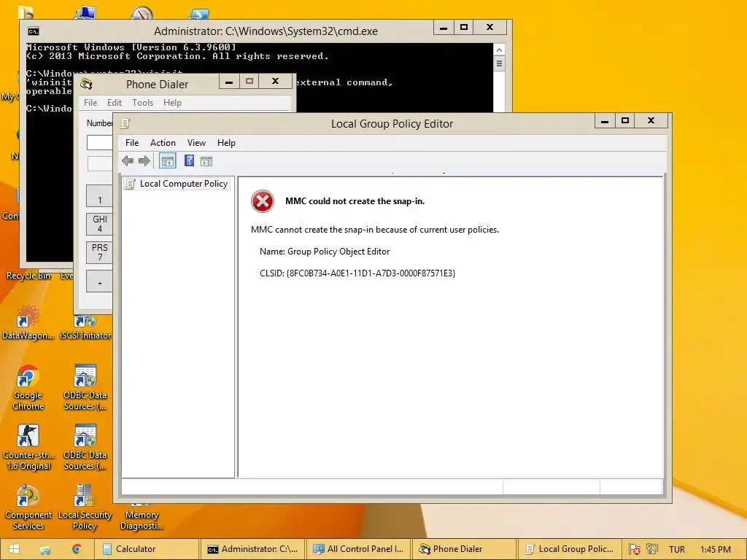The width and height of the screenshot is (747, 560).
Task: Click the Back arrow in Group Policy toolbar
Action: point(128,161)
